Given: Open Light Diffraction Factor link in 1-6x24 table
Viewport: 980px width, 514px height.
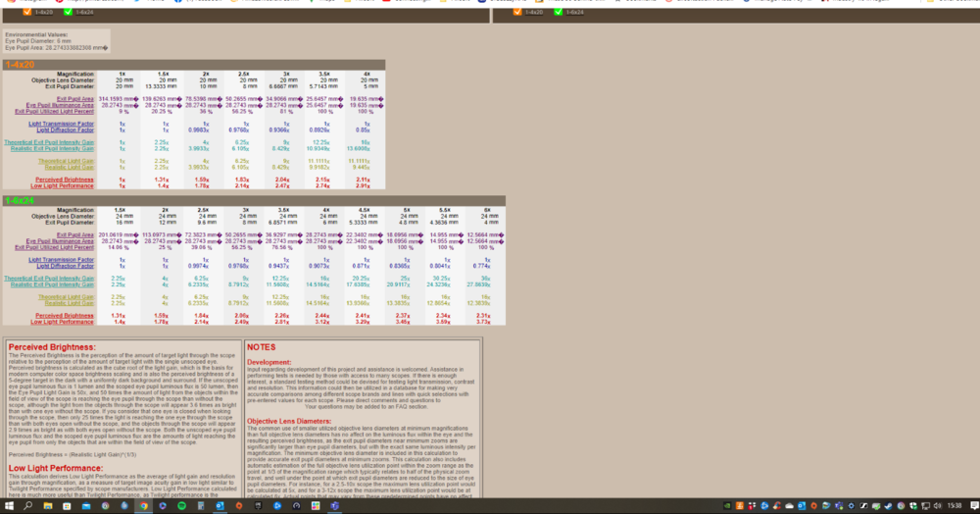Looking at the screenshot, I should click(x=68, y=266).
